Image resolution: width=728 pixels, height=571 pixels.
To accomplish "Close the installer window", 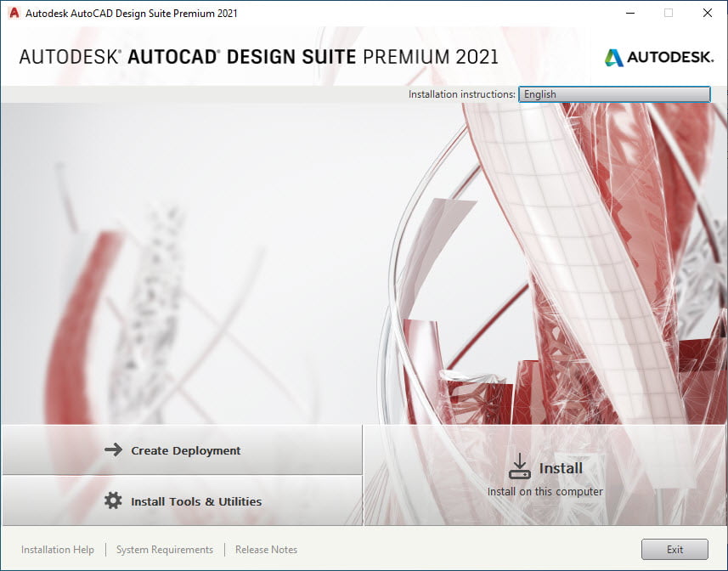I will tap(707, 13).
